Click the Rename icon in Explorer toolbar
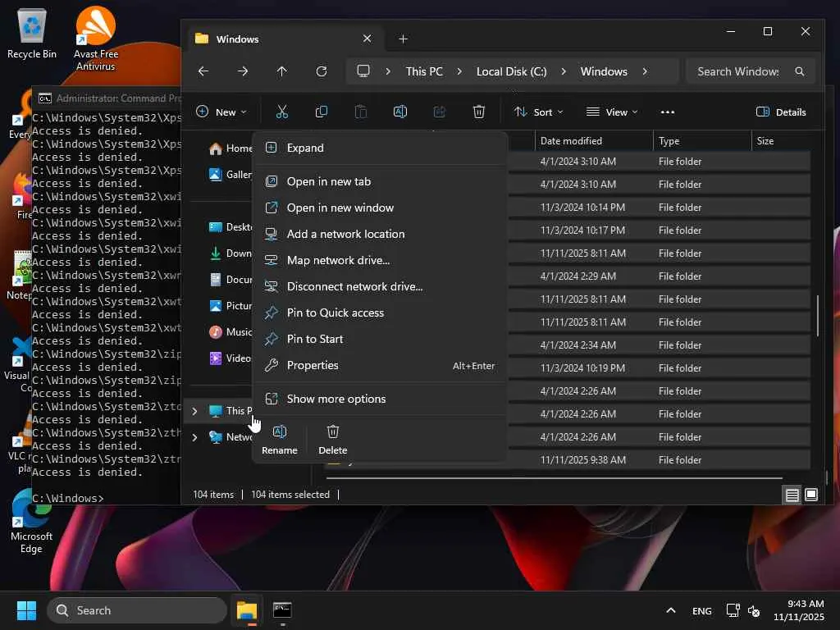This screenshot has width=840, height=630. [400, 112]
